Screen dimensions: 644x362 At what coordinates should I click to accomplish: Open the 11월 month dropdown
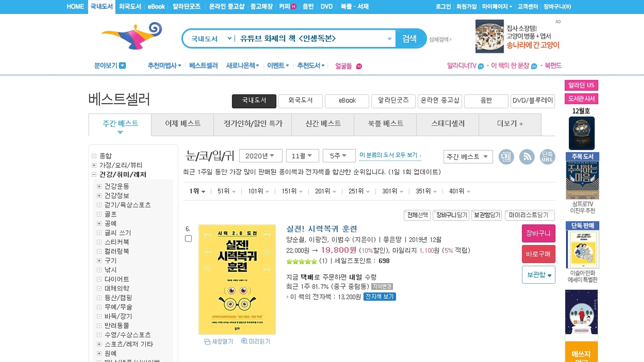coord(302,156)
